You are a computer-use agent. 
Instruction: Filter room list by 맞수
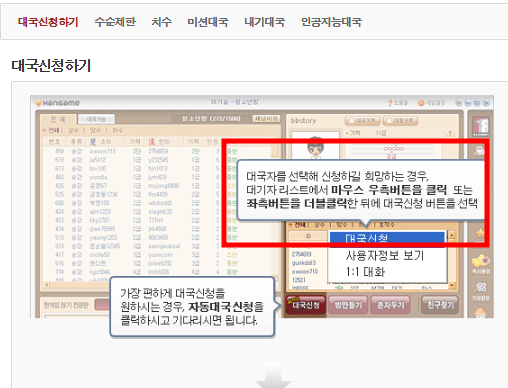pyautogui.click(x=95, y=130)
